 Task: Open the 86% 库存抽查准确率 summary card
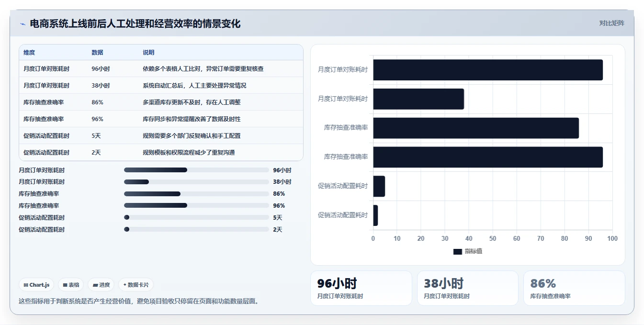574,288
